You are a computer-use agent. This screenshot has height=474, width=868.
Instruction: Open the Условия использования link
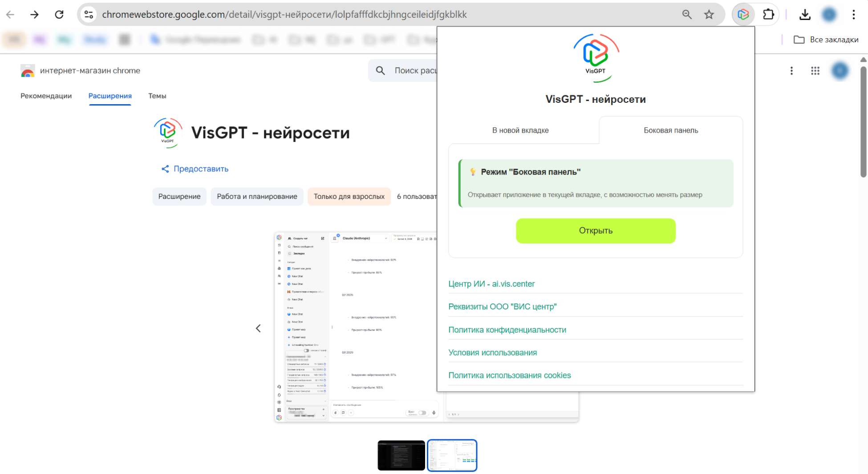[492, 352]
